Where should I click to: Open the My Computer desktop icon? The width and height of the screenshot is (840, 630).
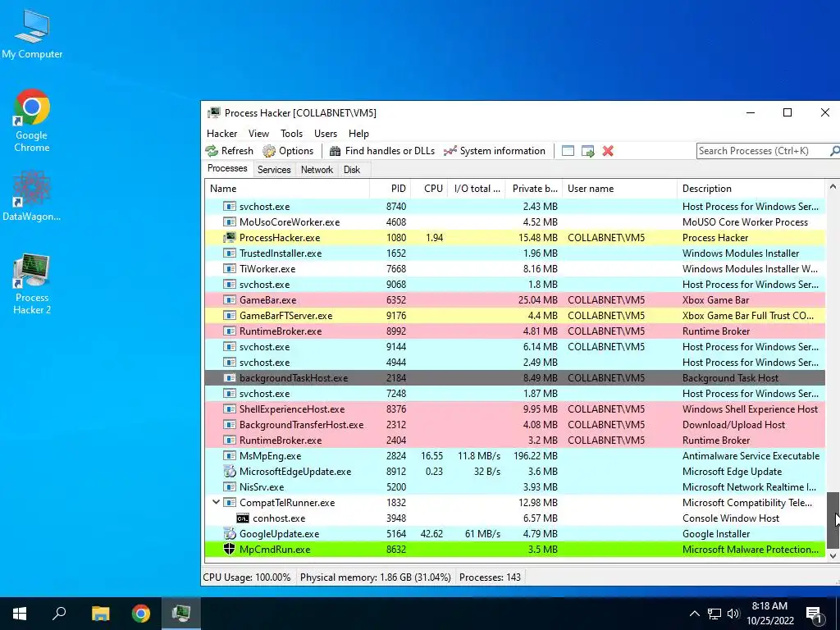click(x=32, y=34)
